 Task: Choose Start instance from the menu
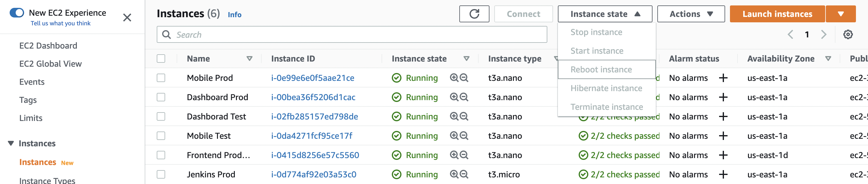(606, 51)
